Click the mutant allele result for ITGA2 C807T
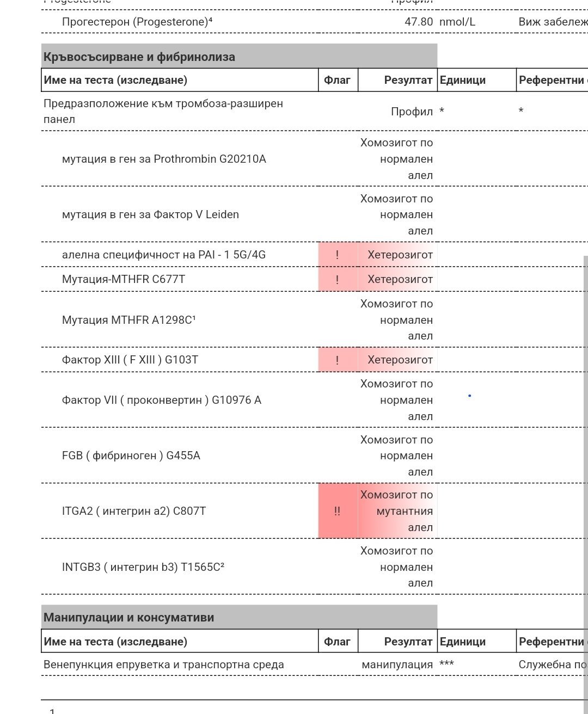 coord(396,511)
